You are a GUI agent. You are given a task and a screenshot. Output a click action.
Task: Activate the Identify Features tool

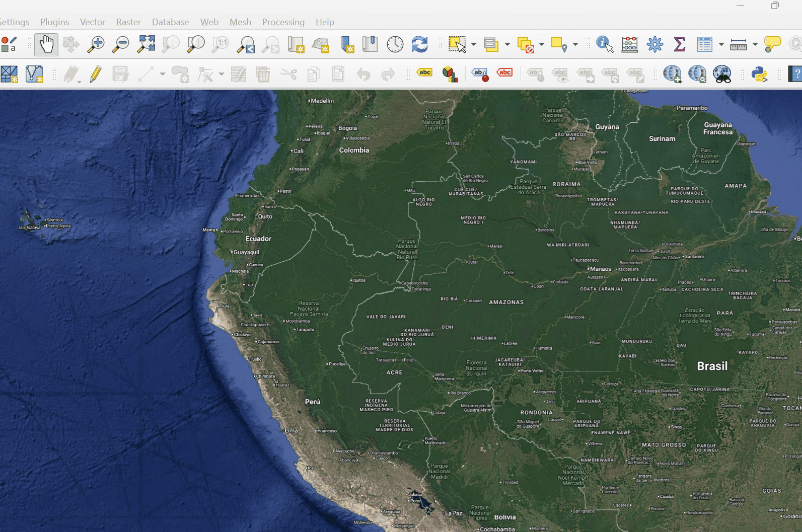pyautogui.click(x=604, y=44)
